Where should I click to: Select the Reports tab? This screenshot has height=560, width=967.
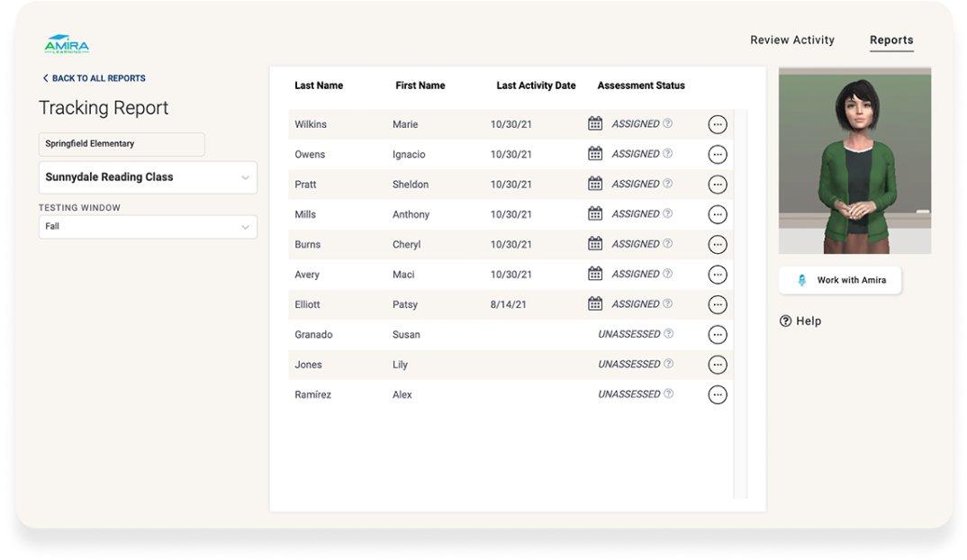pos(891,40)
